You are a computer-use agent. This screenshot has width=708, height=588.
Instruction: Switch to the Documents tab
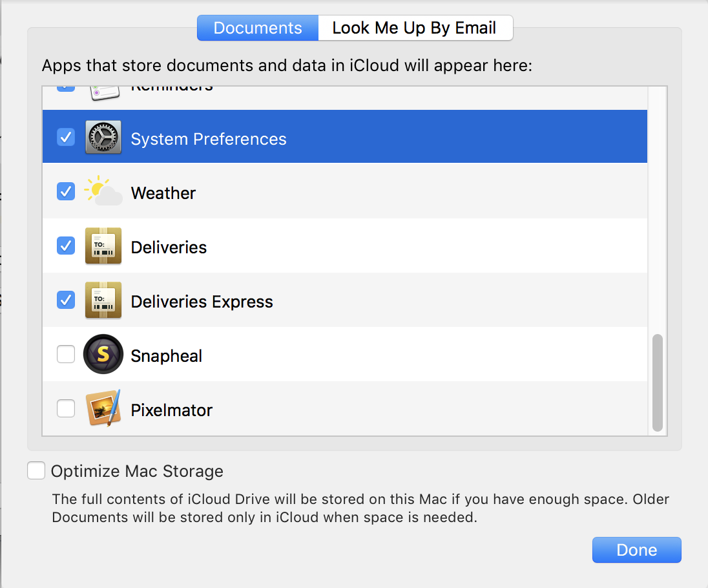click(x=258, y=28)
